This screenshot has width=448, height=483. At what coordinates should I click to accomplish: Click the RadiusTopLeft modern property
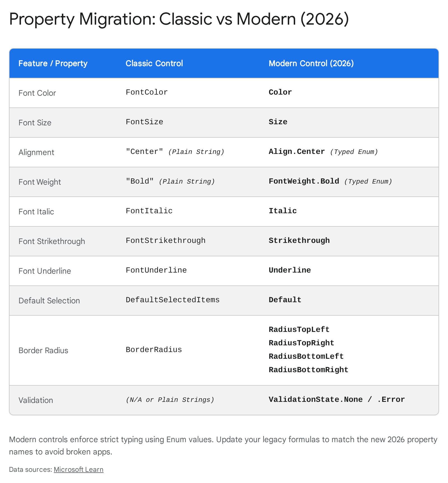(299, 330)
